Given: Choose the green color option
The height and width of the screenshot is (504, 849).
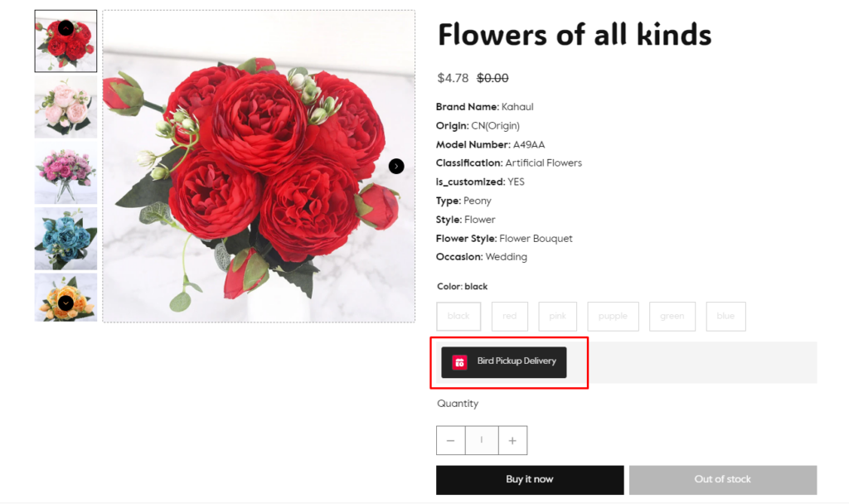Looking at the screenshot, I should tap(672, 316).
